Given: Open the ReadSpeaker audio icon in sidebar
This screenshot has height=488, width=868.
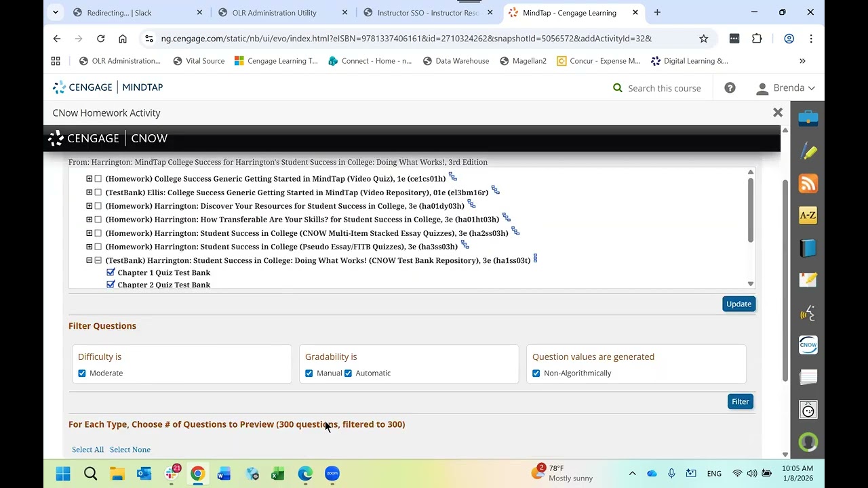Looking at the screenshot, I should (x=808, y=313).
